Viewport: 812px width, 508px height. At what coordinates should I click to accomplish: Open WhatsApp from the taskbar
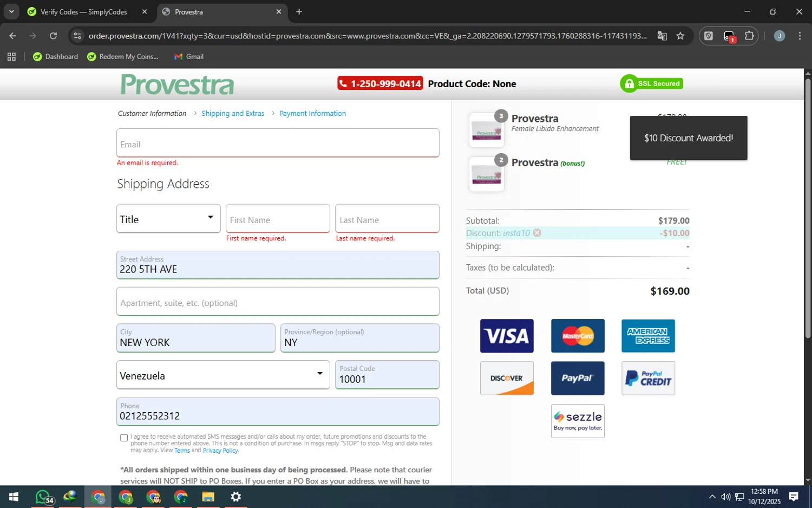(43, 497)
